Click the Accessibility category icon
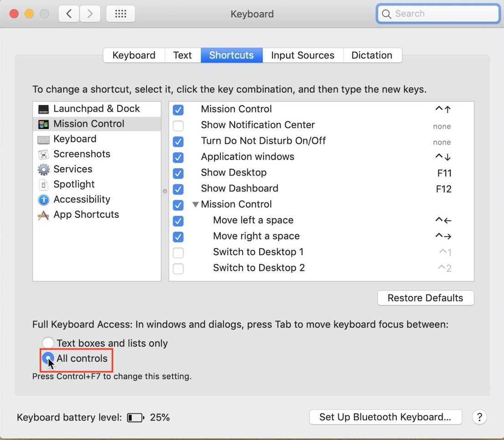 tap(44, 200)
